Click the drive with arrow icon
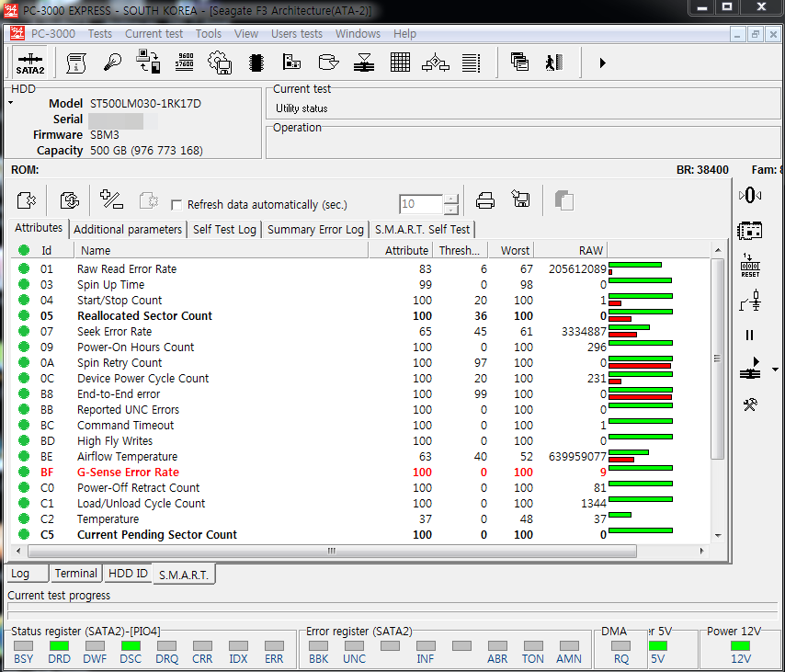Viewport: 785px width, 672px height. coord(328,63)
